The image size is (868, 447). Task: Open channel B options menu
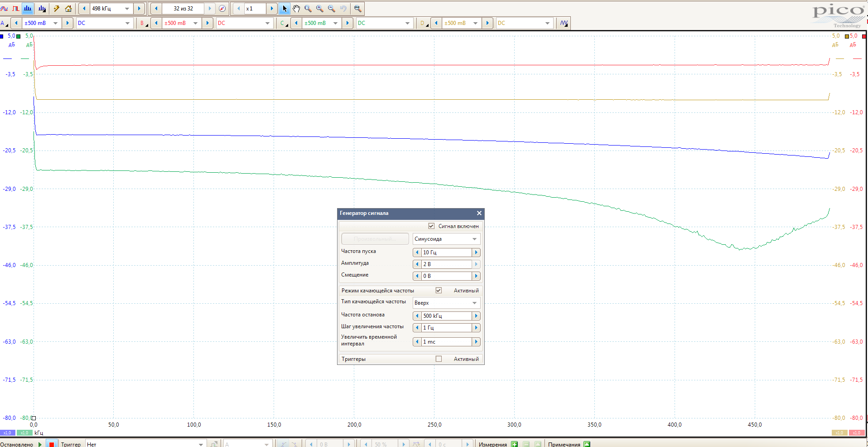click(144, 23)
